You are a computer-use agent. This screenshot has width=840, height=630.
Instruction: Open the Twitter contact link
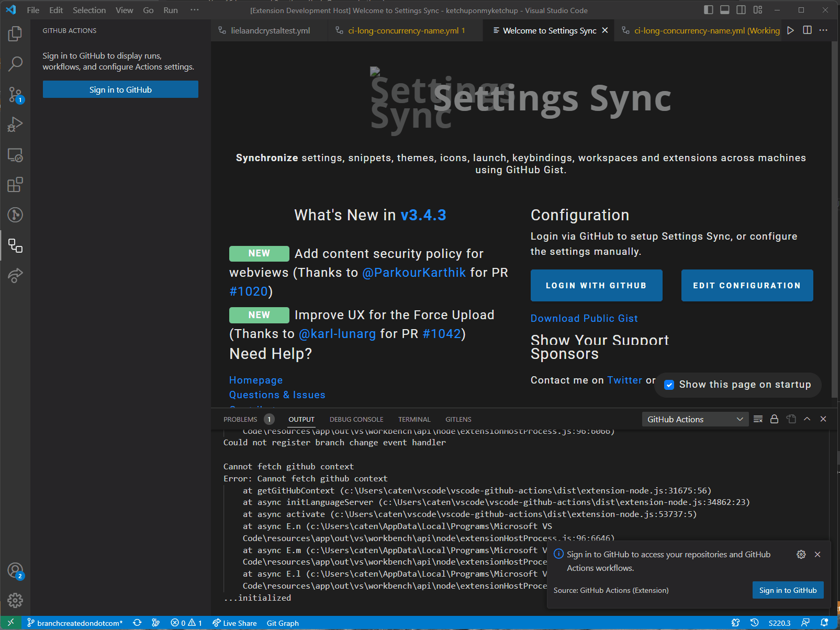coord(624,380)
